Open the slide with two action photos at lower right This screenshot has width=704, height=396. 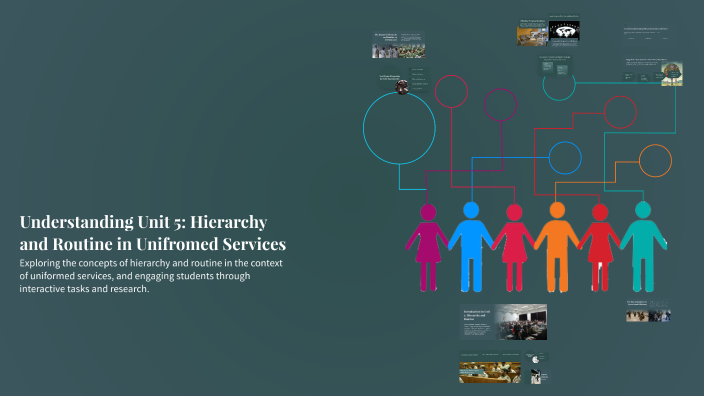648,311
